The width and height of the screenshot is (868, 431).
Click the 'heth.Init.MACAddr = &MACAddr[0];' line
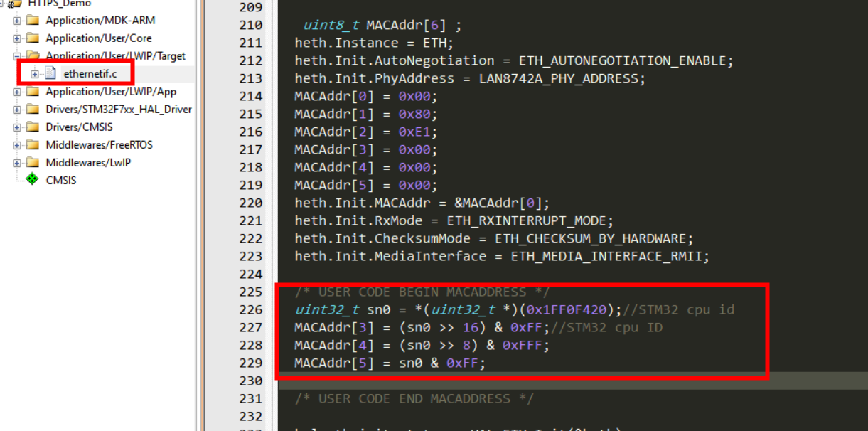coord(422,203)
